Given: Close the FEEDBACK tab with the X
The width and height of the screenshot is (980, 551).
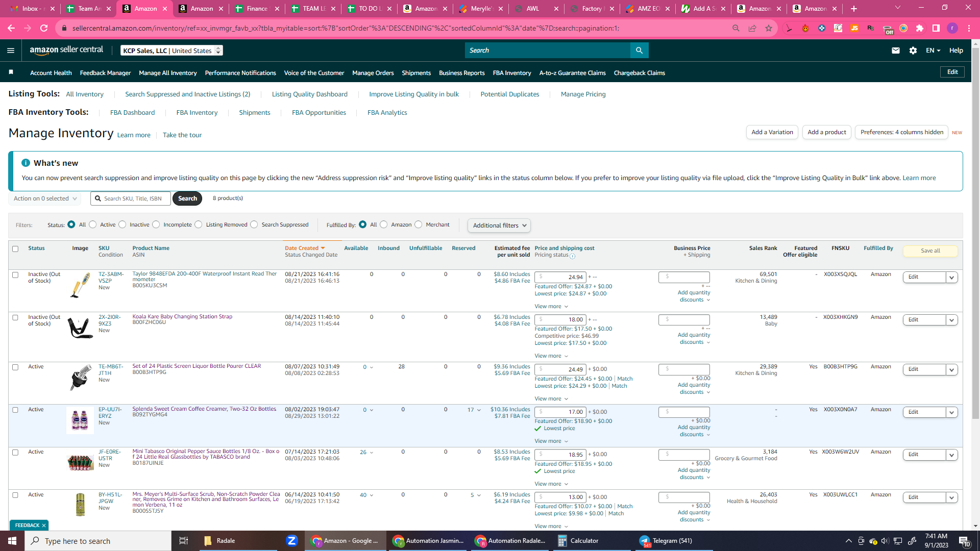Looking at the screenshot, I should click(x=44, y=525).
